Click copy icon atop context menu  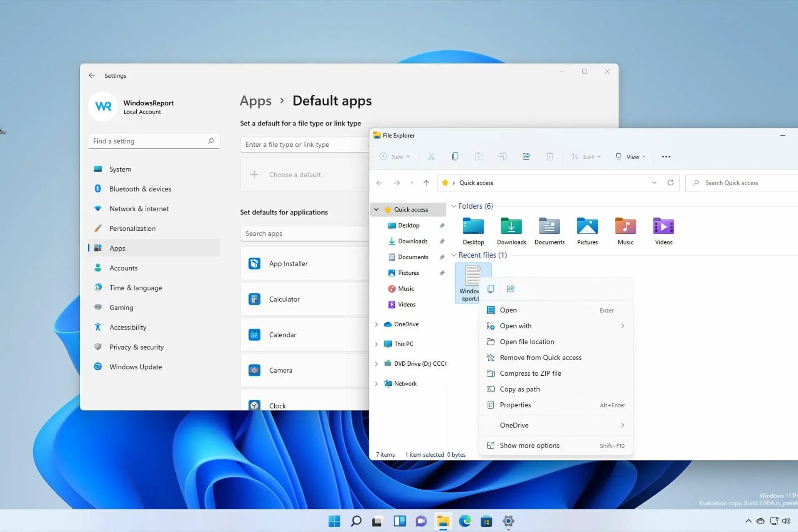coord(491,289)
